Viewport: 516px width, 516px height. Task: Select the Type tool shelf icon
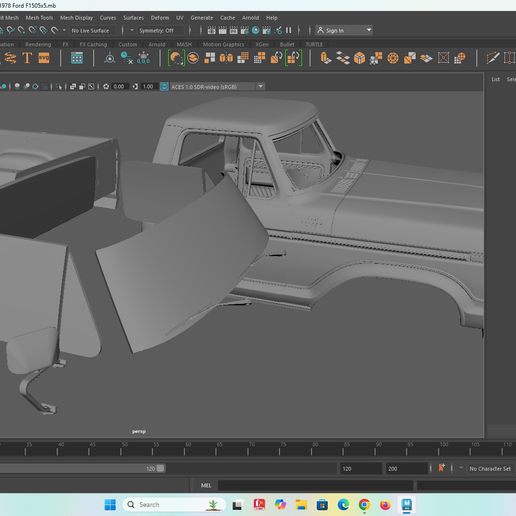(x=27, y=58)
